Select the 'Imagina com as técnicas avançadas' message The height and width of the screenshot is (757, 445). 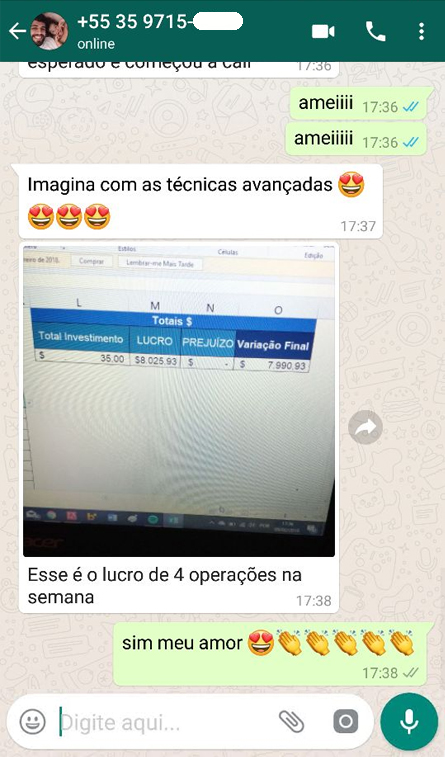point(201,201)
